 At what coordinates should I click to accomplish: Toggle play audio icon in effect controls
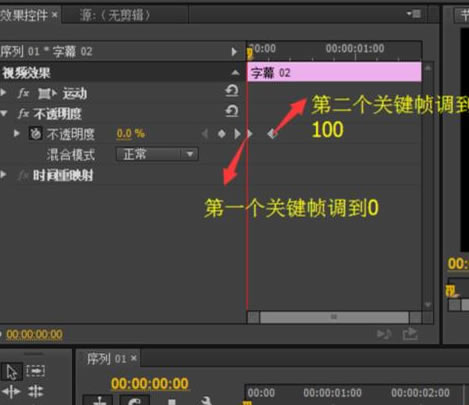coord(384,334)
